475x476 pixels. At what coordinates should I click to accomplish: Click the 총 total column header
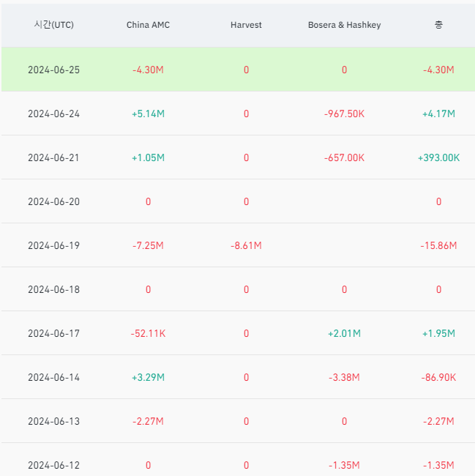pyautogui.click(x=438, y=25)
